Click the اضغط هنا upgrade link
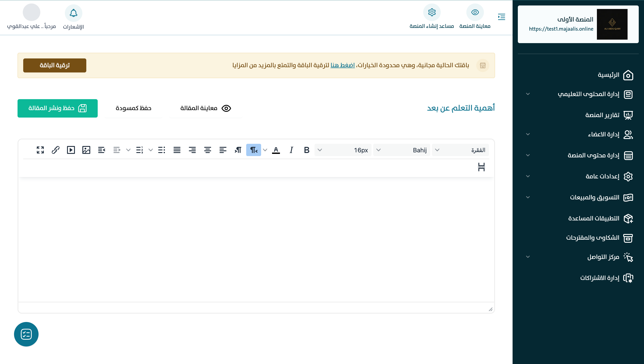Screen dimensions: 644x364 (342, 65)
